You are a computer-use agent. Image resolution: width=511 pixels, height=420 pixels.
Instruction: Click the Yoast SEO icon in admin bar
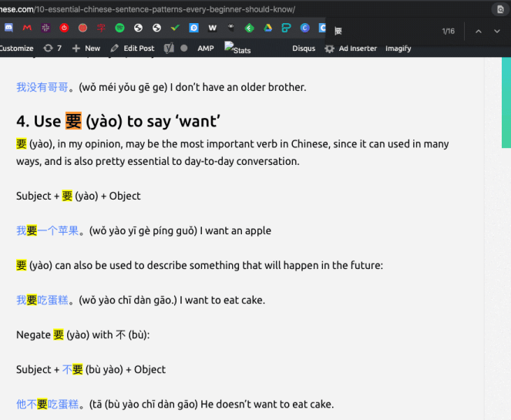(169, 48)
